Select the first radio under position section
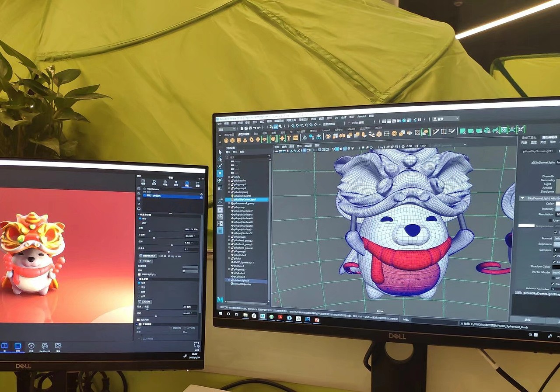The width and height of the screenshot is (560, 392). pyautogui.click(x=140, y=219)
